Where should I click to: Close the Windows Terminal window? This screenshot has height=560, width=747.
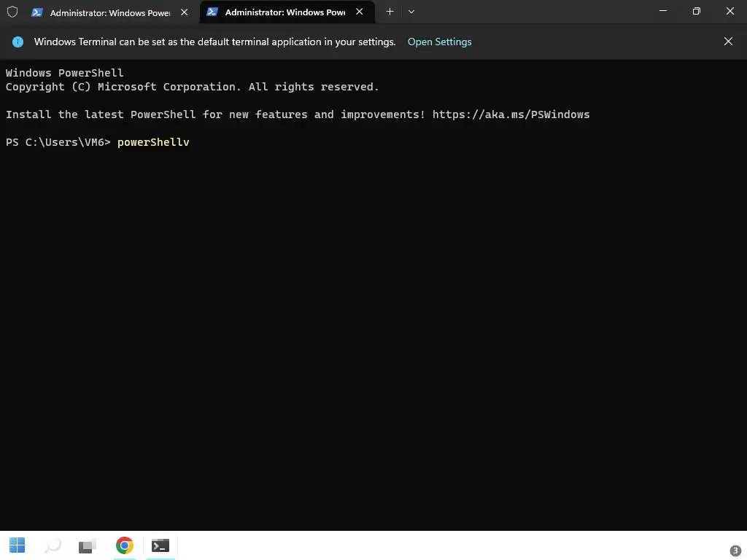coord(729,11)
